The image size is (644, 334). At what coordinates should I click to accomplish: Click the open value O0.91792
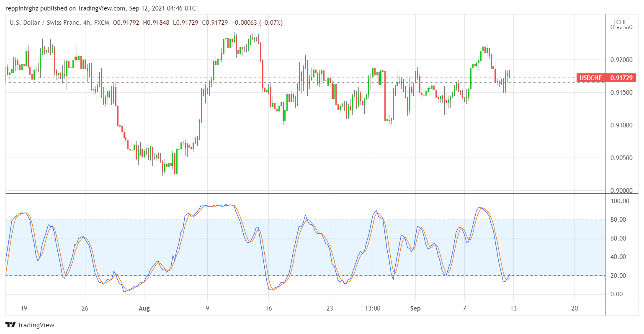click(x=126, y=22)
